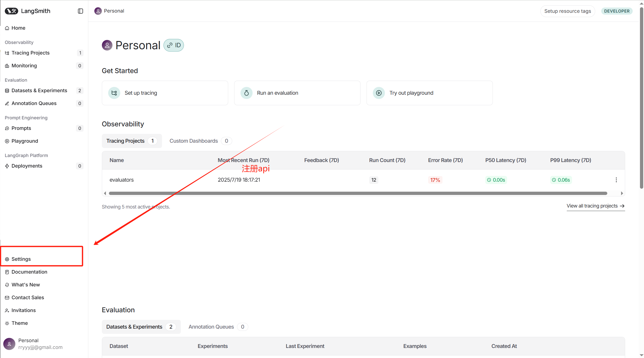This screenshot has height=358, width=644.
Task: Click the Run an evaluation flask icon
Action: (x=247, y=93)
